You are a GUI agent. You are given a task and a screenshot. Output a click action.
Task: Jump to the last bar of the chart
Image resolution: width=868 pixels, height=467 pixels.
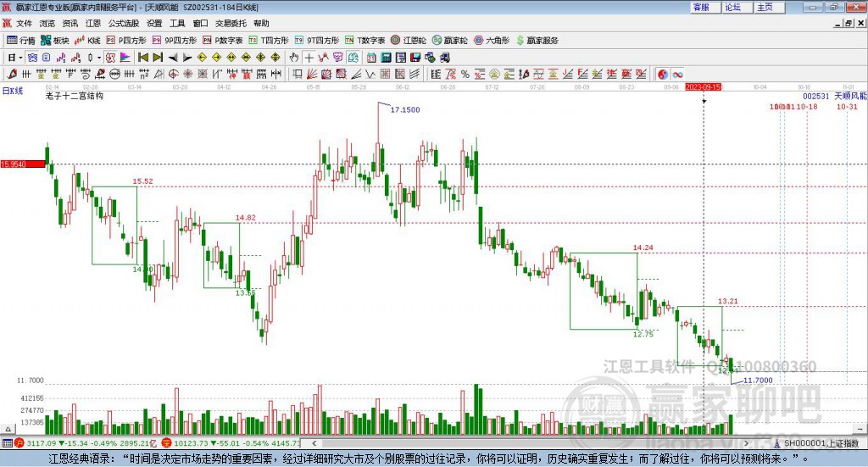click(158, 58)
